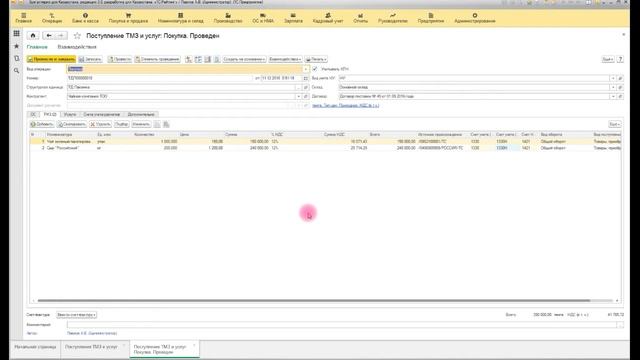Open the Договор record icon

pos(620,96)
